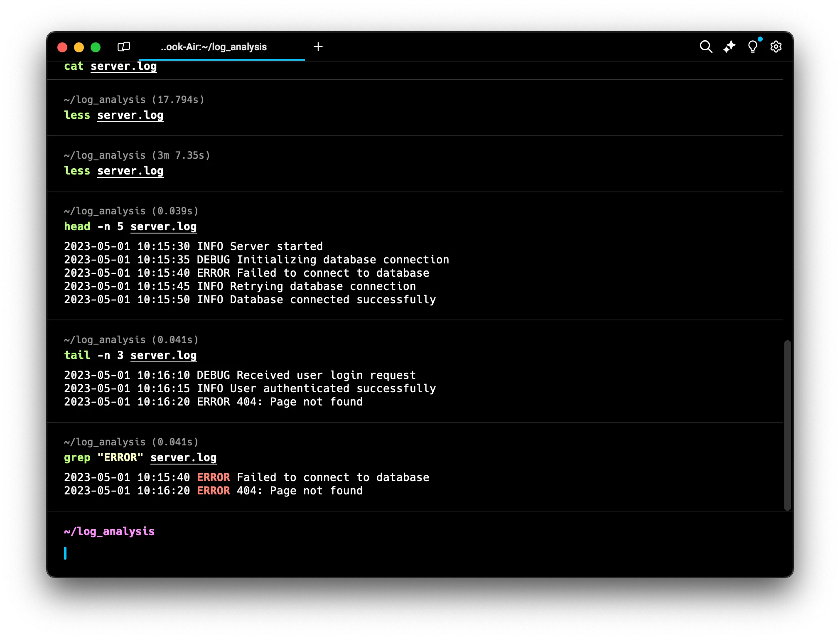Click the green fullscreen window button
840x639 pixels.
point(96,47)
